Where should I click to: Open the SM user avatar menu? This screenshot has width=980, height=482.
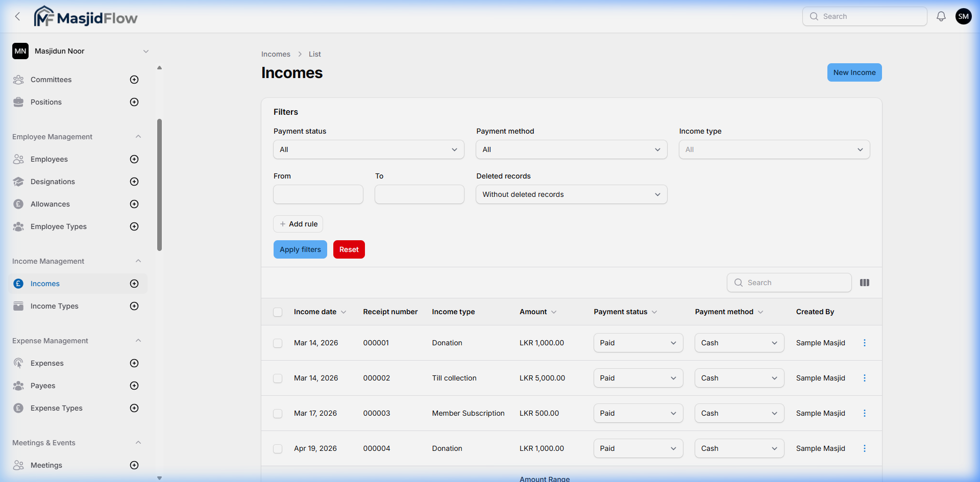pyautogui.click(x=963, y=16)
